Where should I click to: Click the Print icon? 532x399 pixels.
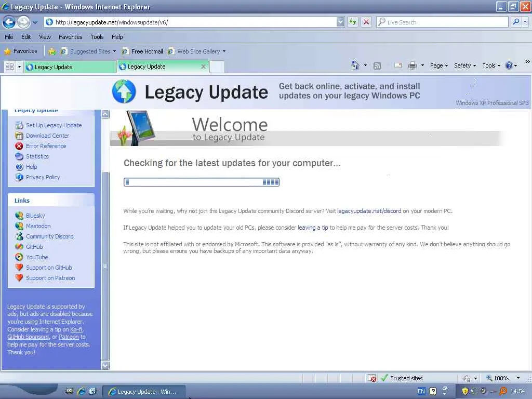412,65
